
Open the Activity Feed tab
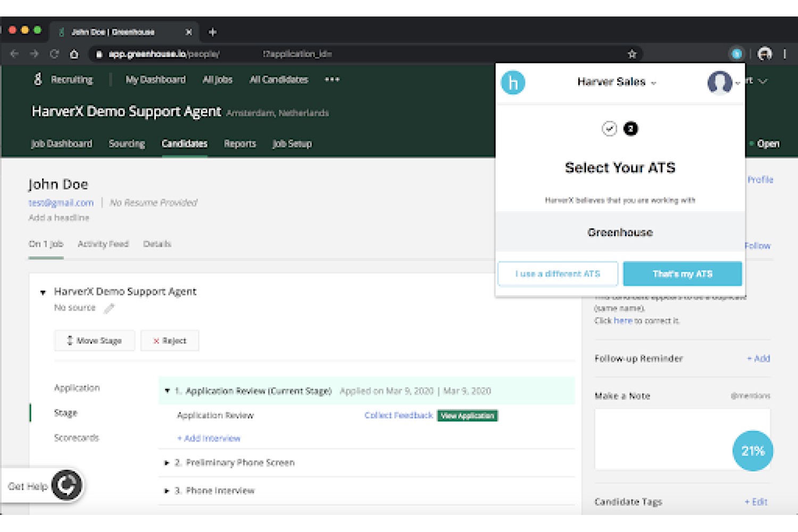pos(103,244)
